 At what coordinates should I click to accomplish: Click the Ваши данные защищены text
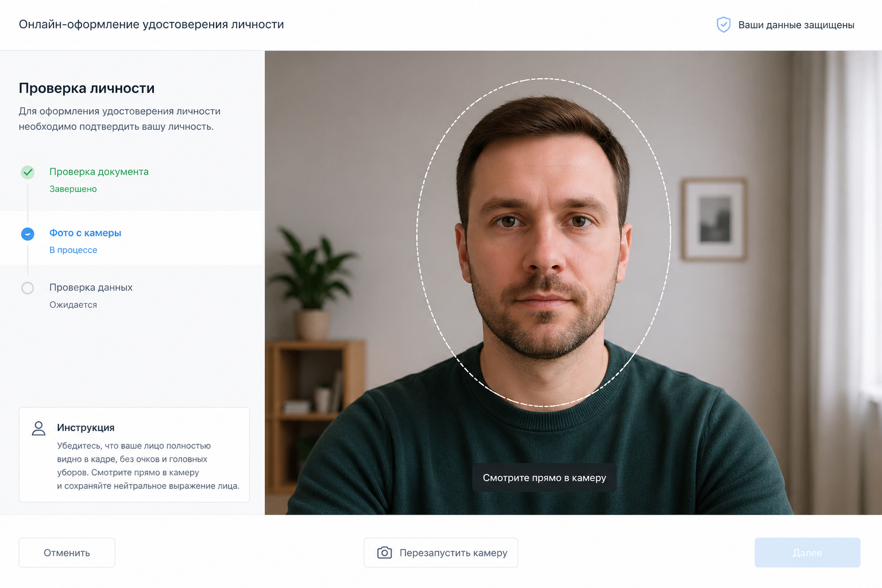click(796, 25)
